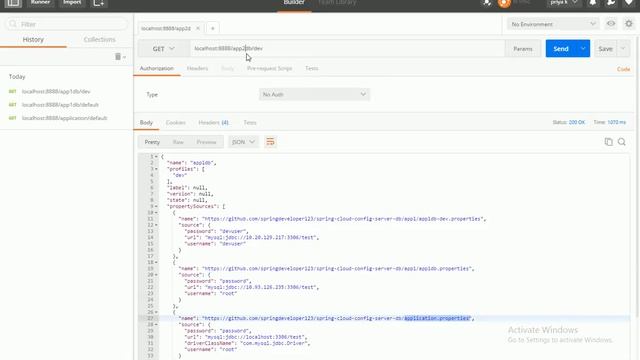Screen dimensions: 640x360
Task: Open a new window icon
Action: (x=98, y=3)
